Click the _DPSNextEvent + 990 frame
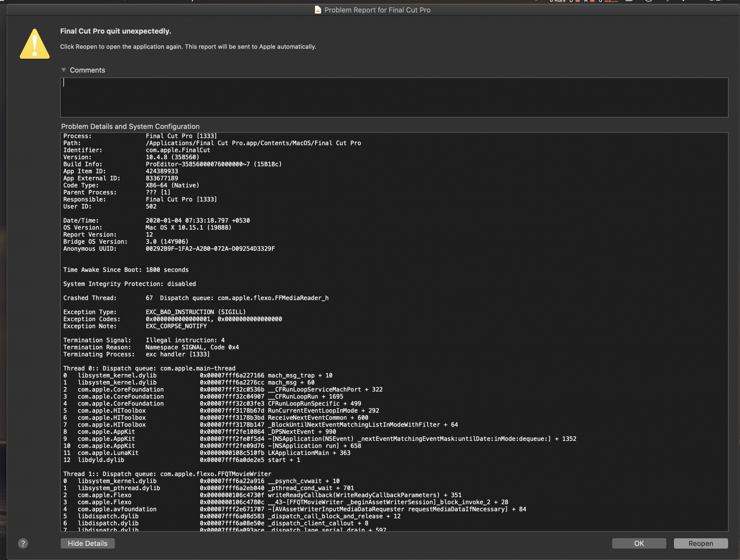 [x=200, y=432]
